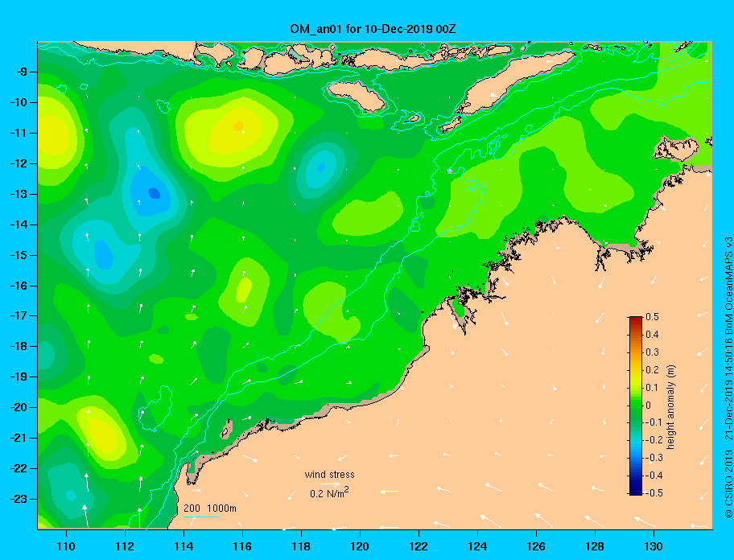Click the longitude axis label '124'
Viewport: 734px width, 560px height.
pyautogui.click(x=477, y=546)
